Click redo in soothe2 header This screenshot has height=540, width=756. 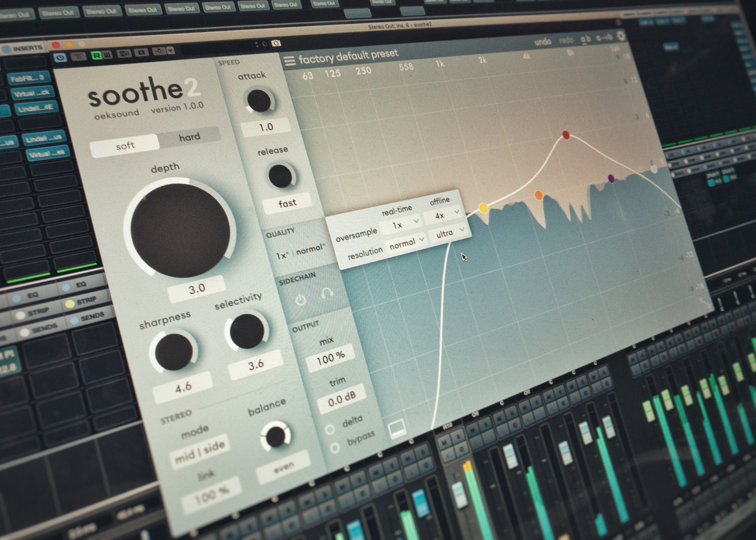[566, 40]
